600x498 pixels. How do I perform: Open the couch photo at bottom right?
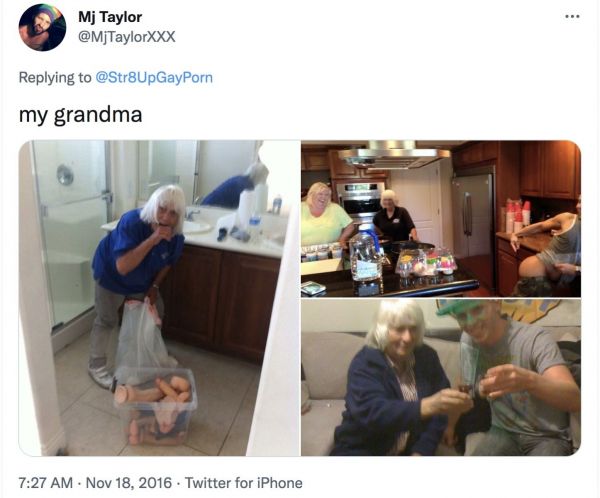click(441, 378)
